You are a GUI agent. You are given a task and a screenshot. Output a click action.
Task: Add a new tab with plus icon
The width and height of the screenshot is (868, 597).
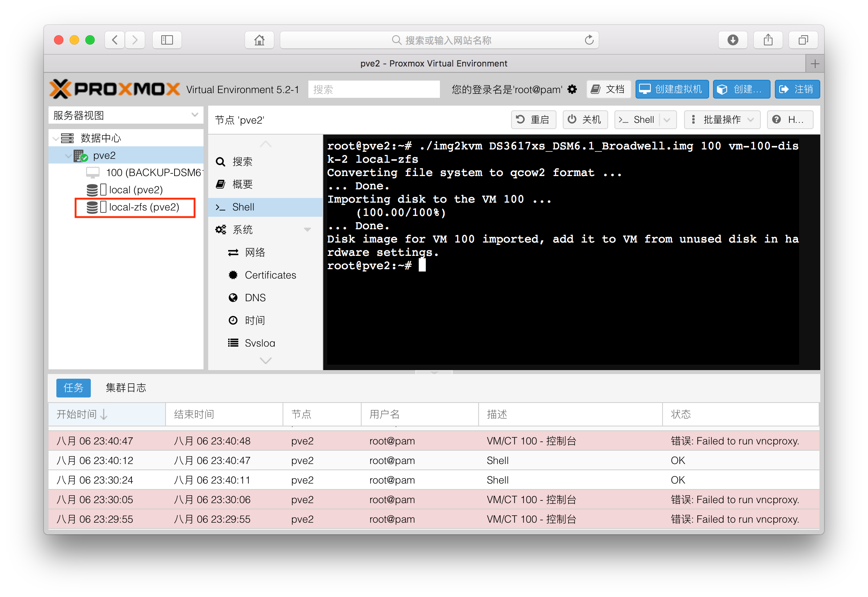[815, 64]
